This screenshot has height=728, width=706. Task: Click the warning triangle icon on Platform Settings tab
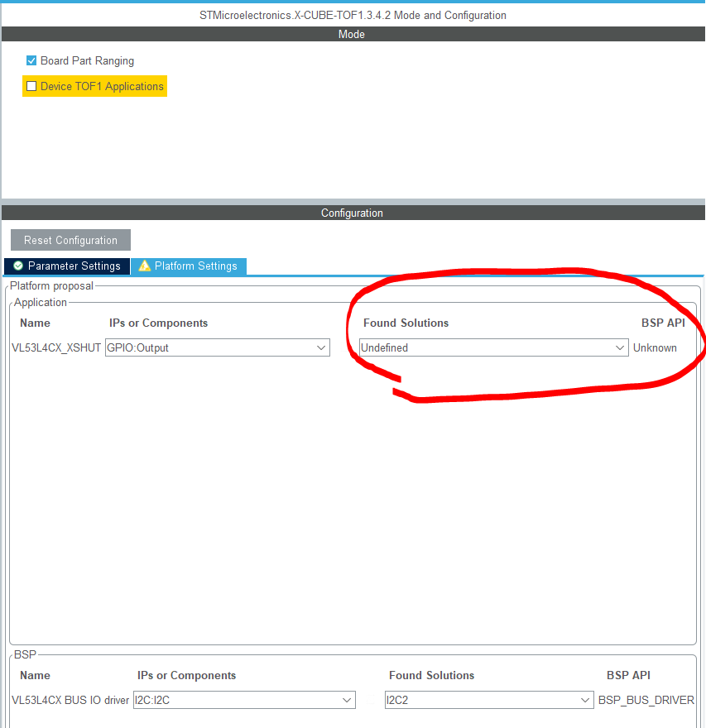143,266
